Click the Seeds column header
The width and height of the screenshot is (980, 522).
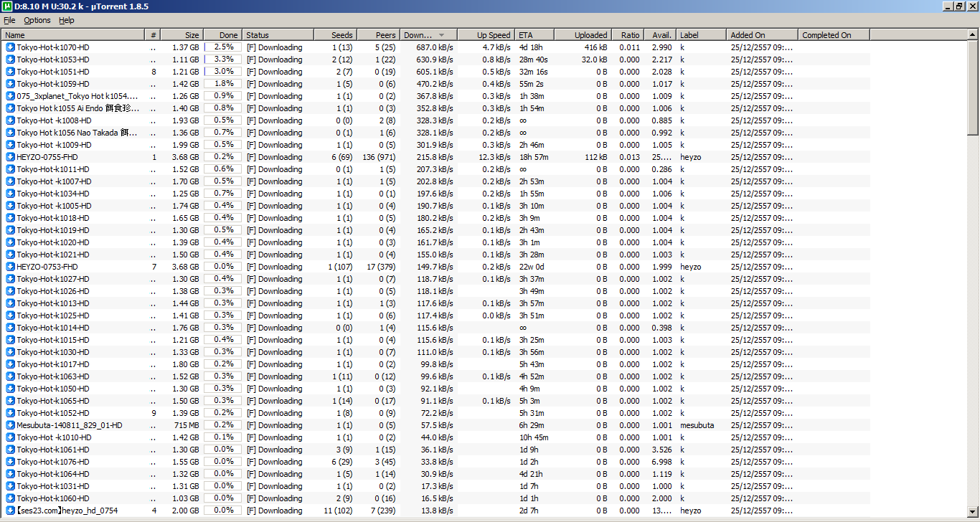tap(335, 34)
